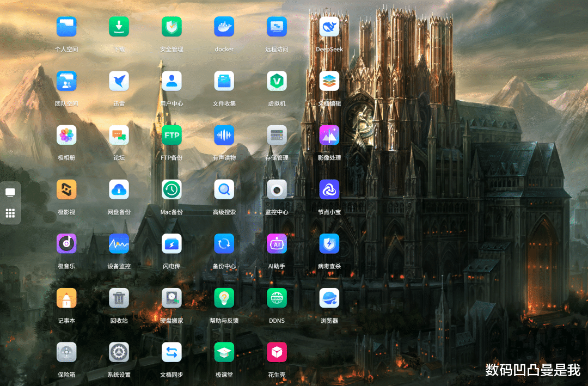This screenshot has width=588, height=386.
Task: Show app grid view in side panel
Action: 10,213
